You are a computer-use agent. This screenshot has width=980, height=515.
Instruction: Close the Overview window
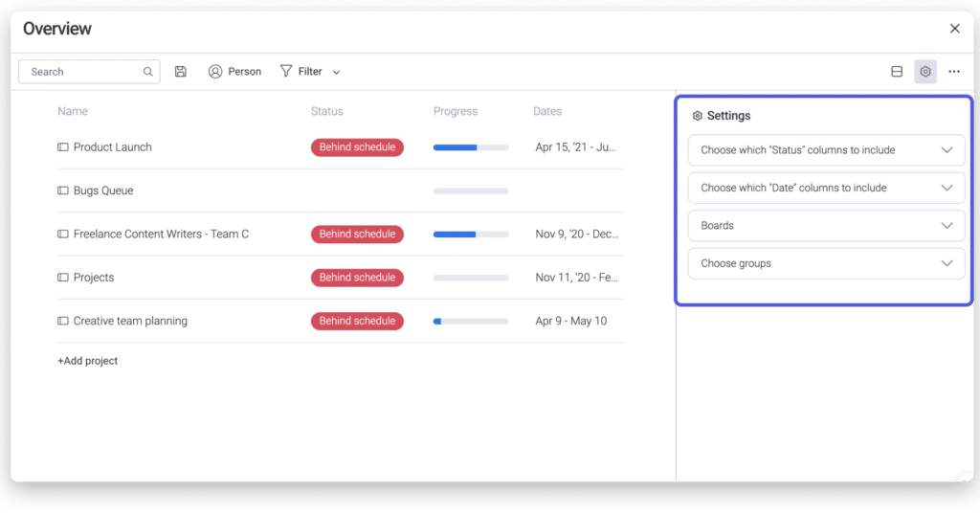pyautogui.click(x=955, y=29)
